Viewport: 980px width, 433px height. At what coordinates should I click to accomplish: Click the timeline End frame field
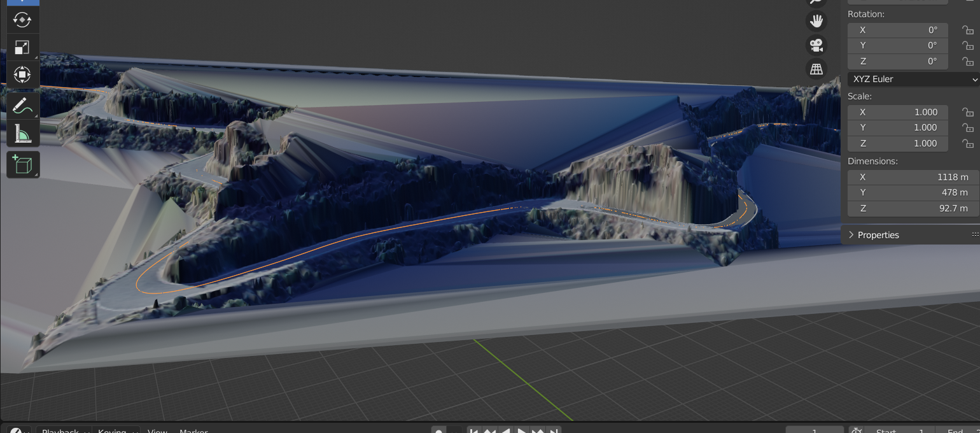(958, 430)
